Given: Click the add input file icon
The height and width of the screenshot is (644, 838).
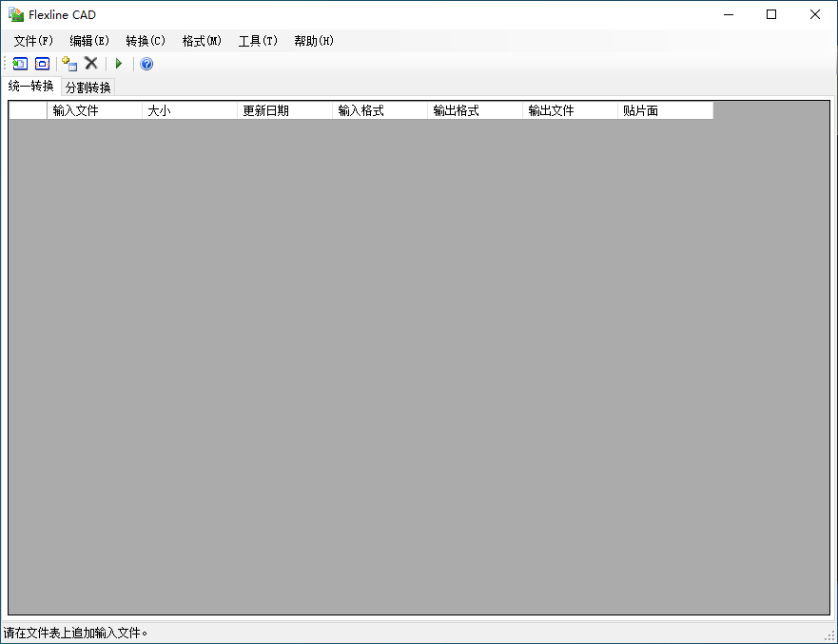Looking at the screenshot, I should click(69, 64).
